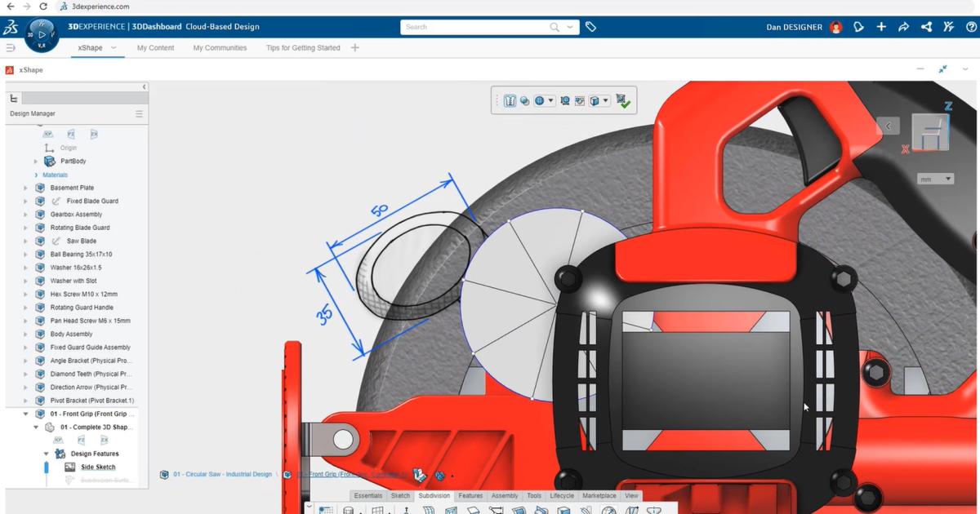Expand the PartBody tree node

[35, 162]
